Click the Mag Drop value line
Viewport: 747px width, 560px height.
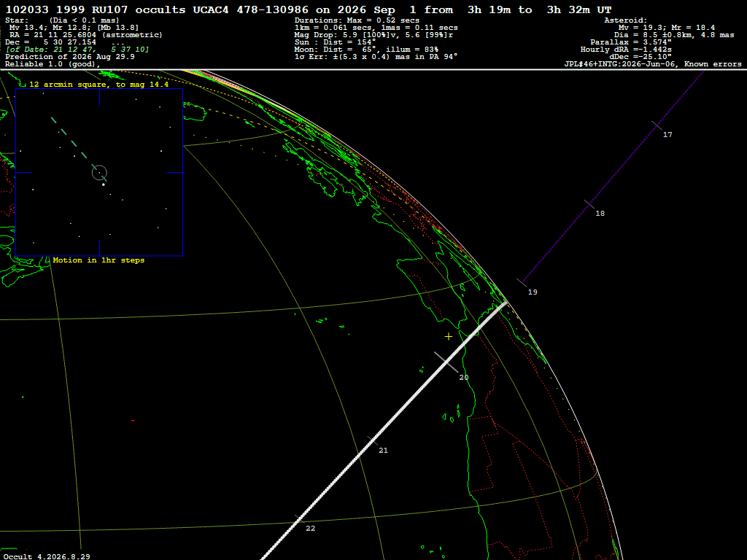coord(374,35)
